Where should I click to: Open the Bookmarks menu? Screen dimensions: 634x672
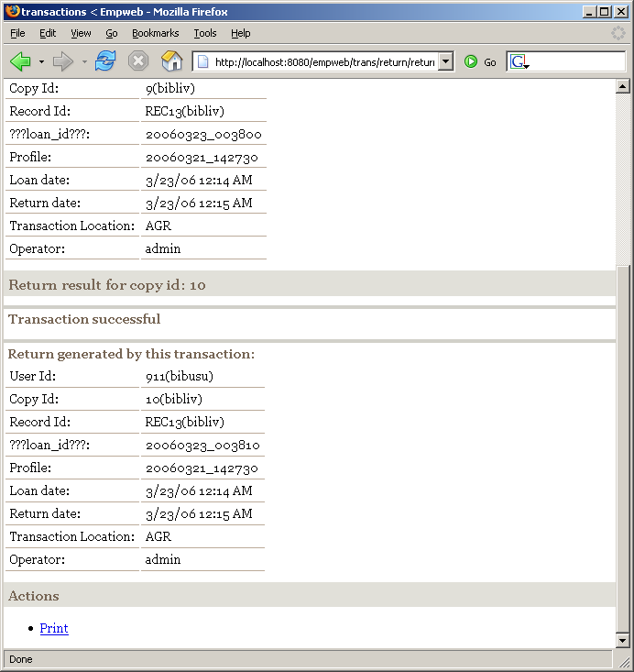tap(156, 33)
